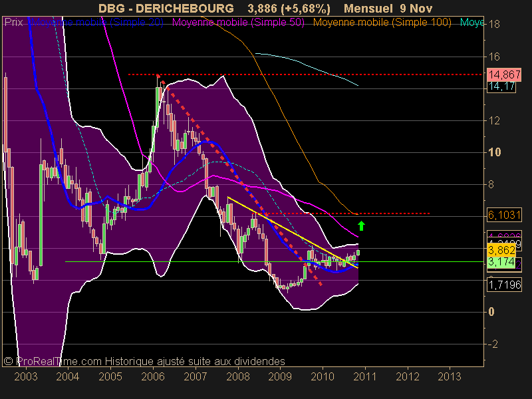532x399 pixels.
Task: Click the red price tag "14,867"
Action: tap(504, 74)
